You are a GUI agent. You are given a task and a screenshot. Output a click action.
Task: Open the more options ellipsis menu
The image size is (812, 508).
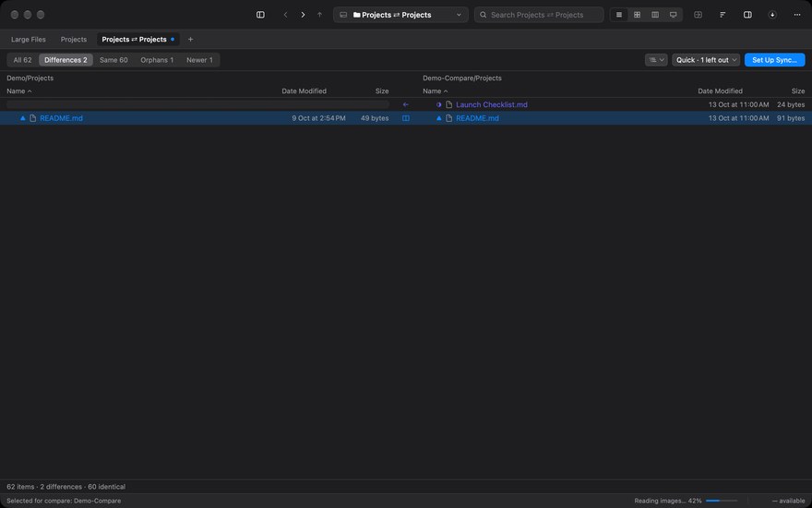click(x=797, y=15)
